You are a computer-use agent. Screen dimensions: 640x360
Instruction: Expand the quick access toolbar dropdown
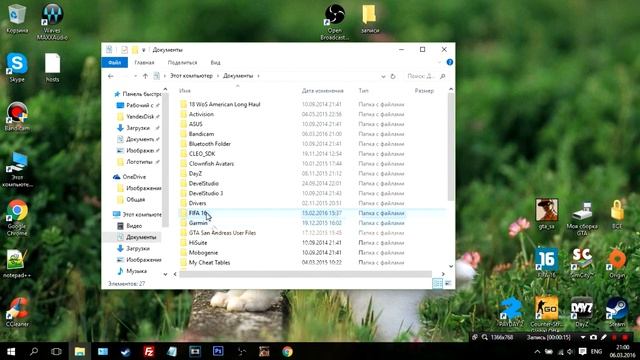click(x=144, y=50)
